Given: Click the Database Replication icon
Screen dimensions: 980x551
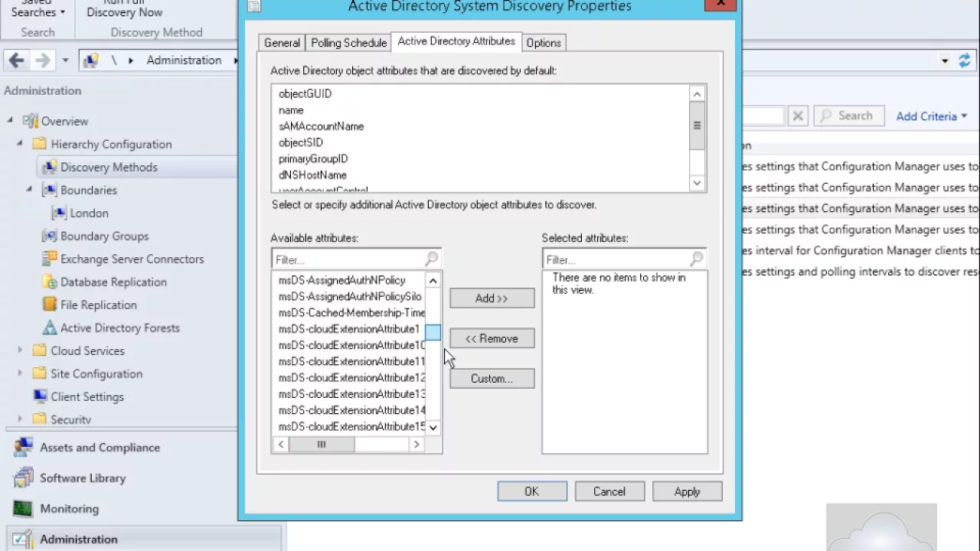Looking at the screenshot, I should tap(50, 282).
